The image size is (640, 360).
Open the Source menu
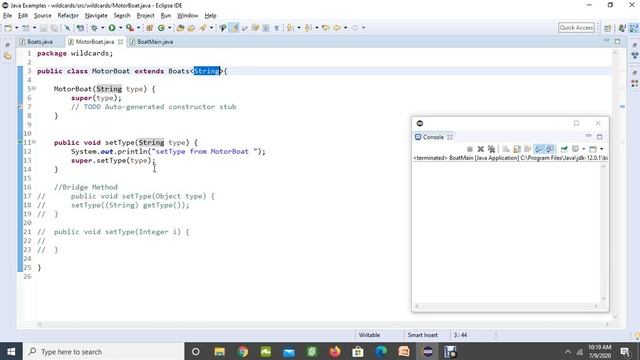point(42,16)
